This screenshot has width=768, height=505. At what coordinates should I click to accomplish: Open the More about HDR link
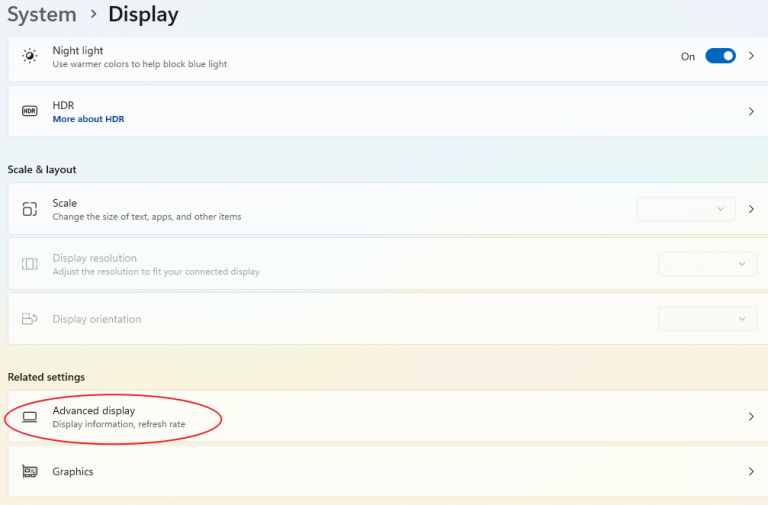tap(88, 119)
